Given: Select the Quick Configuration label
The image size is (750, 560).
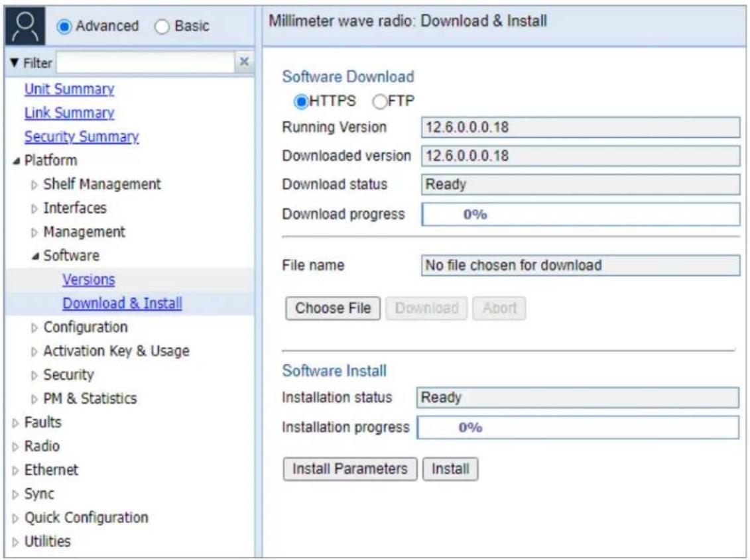Looking at the screenshot, I should point(86,518).
